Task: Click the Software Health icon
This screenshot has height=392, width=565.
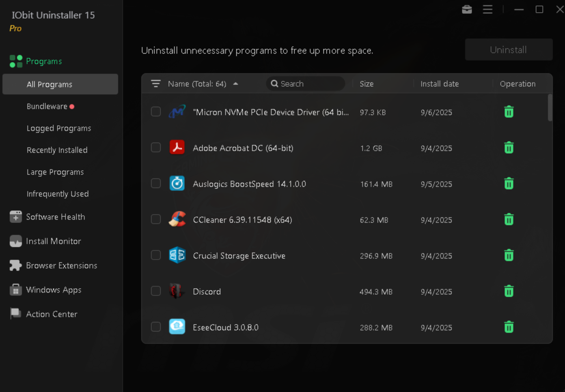Action: (15, 217)
